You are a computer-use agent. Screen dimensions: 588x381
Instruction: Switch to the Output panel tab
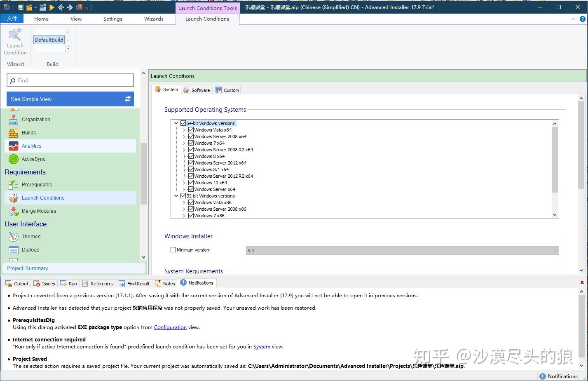(x=17, y=283)
